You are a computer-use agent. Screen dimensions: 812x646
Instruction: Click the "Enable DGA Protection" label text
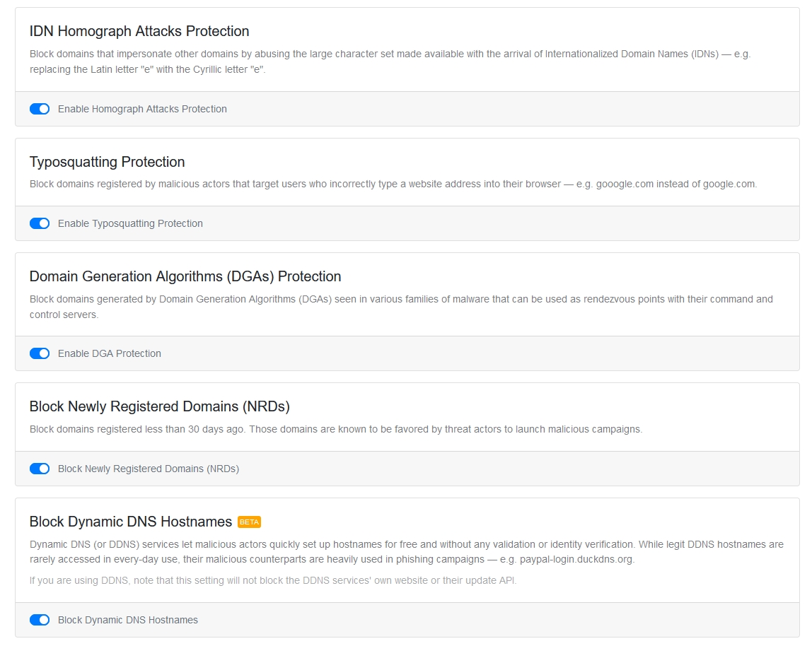tap(110, 353)
